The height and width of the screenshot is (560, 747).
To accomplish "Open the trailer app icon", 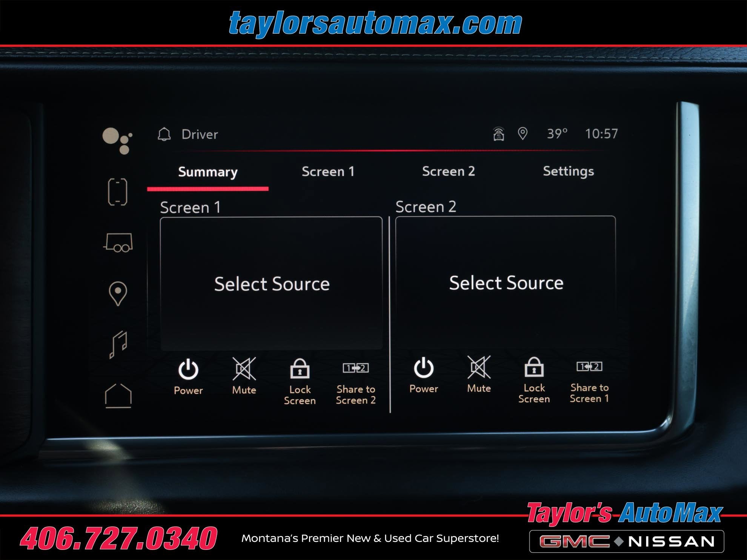I will pos(118,242).
